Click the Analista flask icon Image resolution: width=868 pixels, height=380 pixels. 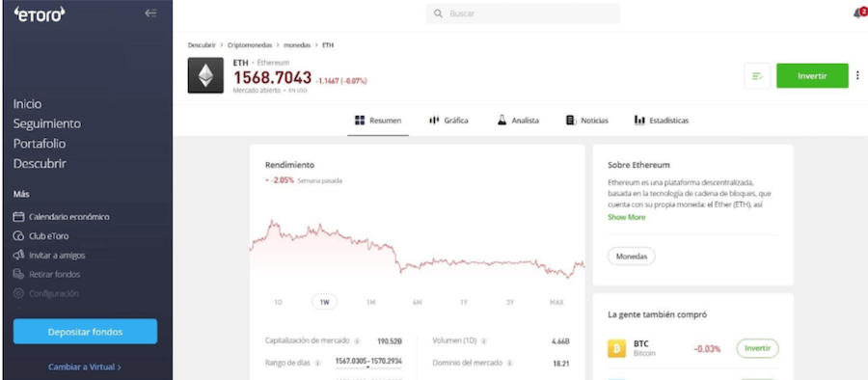click(x=502, y=121)
